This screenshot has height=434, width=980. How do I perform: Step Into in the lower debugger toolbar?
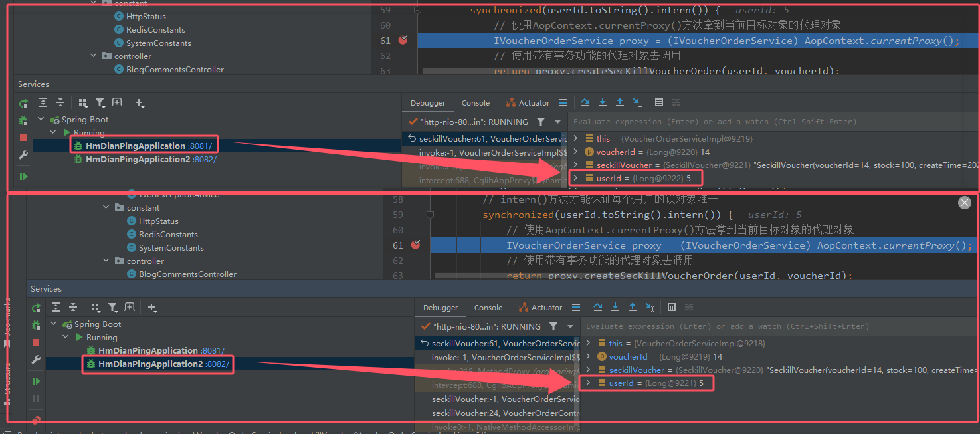(x=615, y=307)
